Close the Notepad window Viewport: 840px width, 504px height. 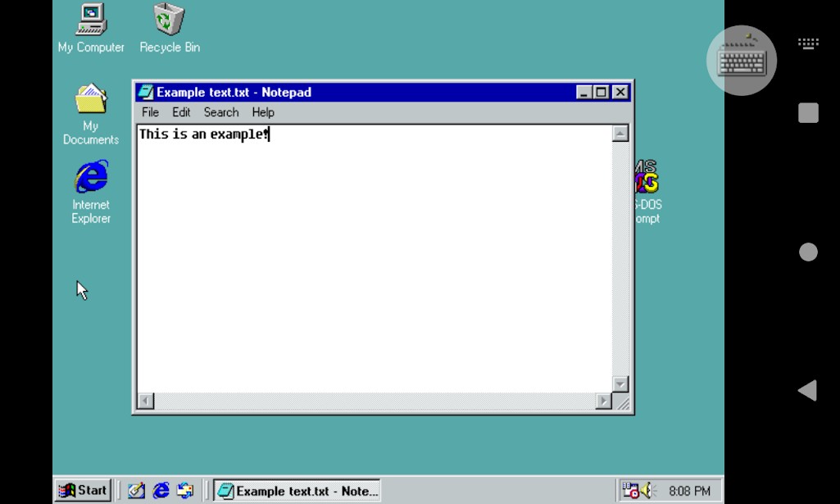tap(620, 92)
